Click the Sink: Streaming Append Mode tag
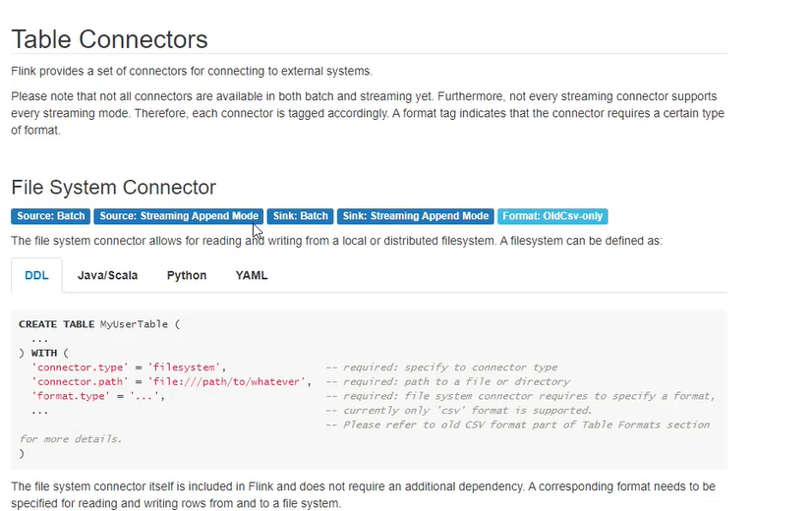 coord(416,216)
